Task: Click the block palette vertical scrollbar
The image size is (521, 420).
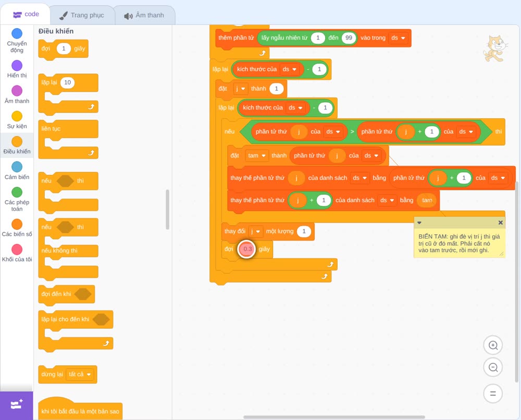Action: pos(167,209)
